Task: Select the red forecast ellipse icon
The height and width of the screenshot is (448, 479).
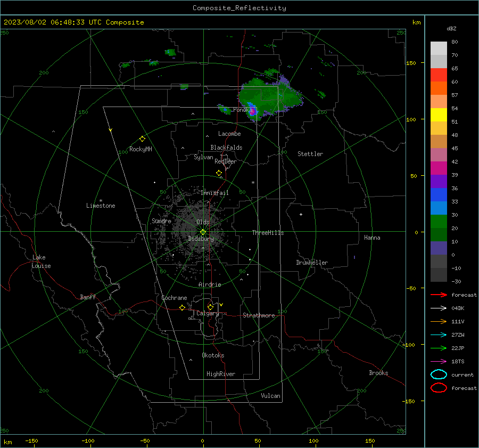Action: click(439, 388)
